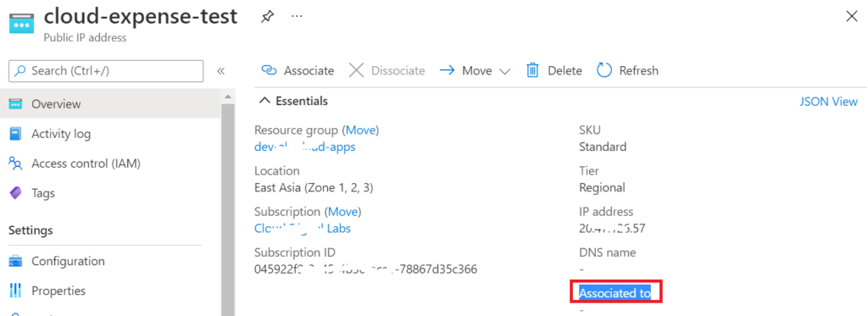Click the Dissociate X icon
Image resolution: width=868 pixels, height=316 pixels.
(x=357, y=71)
